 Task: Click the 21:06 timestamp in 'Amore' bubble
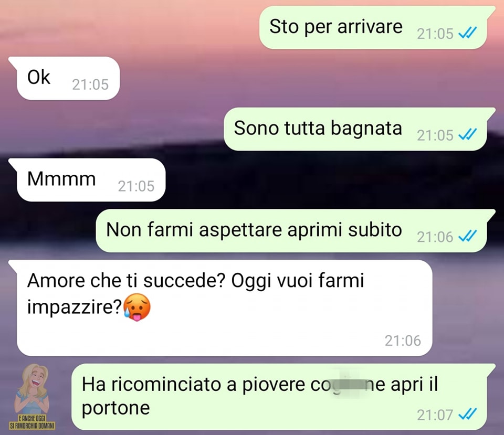pyautogui.click(x=403, y=341)
